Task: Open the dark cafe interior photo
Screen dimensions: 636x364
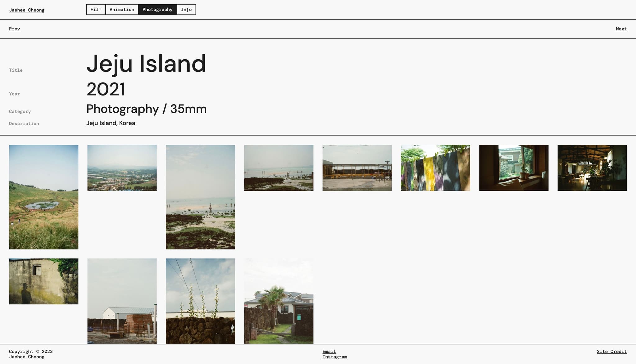Action: pos(592,168)
